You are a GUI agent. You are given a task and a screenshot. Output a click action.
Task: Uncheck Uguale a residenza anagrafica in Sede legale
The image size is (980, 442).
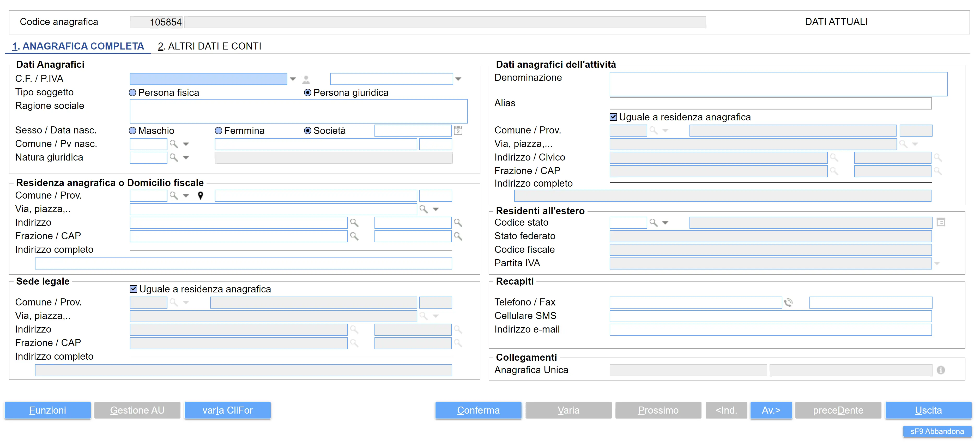134,289
